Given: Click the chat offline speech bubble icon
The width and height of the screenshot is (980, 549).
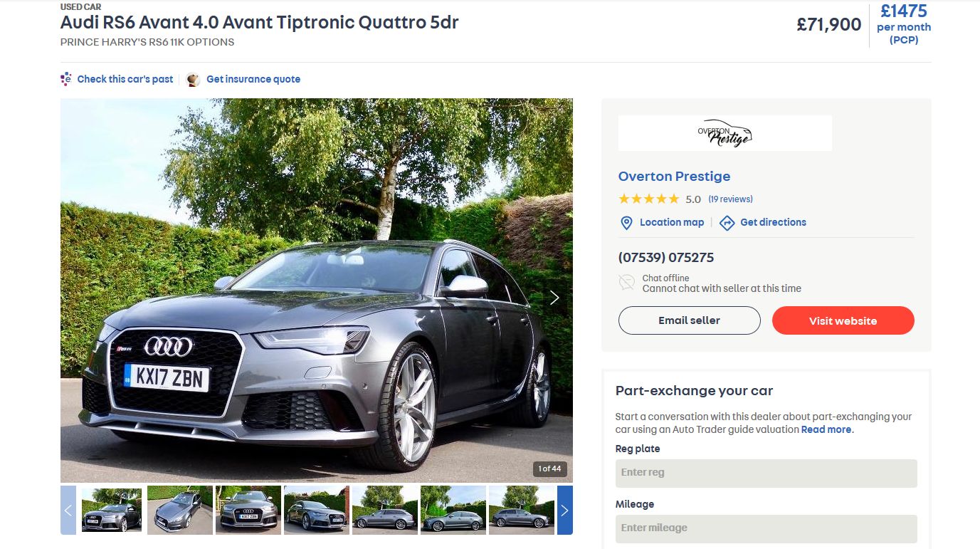Looking at the screenshot, I should click(x=626, y=283).
